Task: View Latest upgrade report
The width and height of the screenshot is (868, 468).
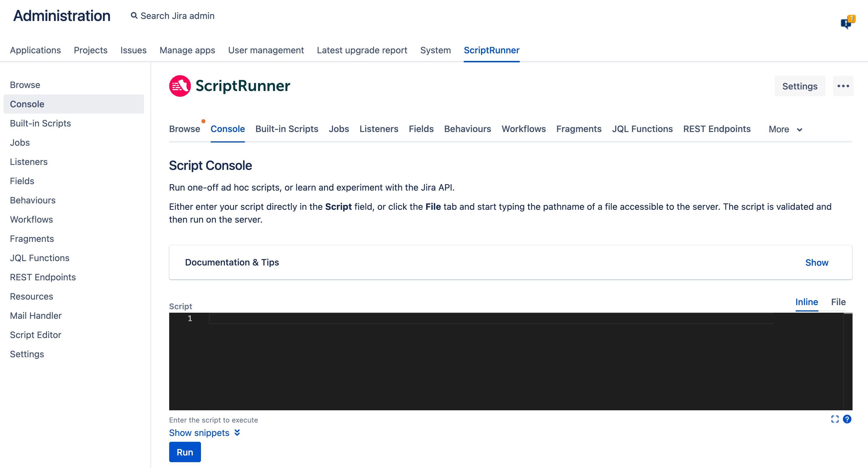Action: pos(362,50)
